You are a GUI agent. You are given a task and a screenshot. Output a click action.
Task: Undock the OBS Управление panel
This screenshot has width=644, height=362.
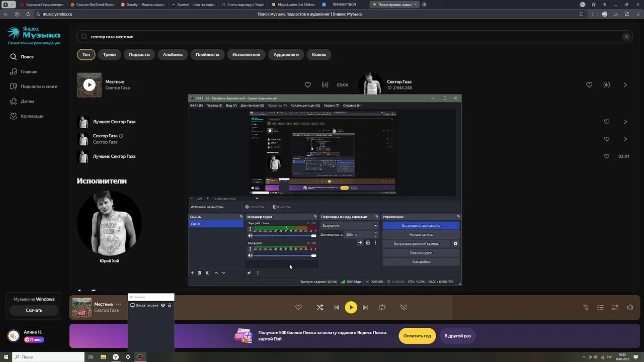tap(458, 217)
